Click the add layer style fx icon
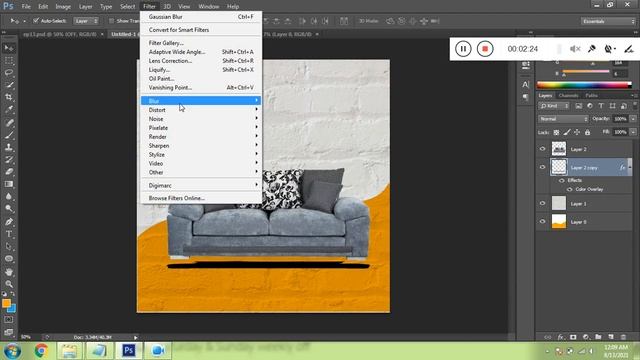 click(561, 337)
